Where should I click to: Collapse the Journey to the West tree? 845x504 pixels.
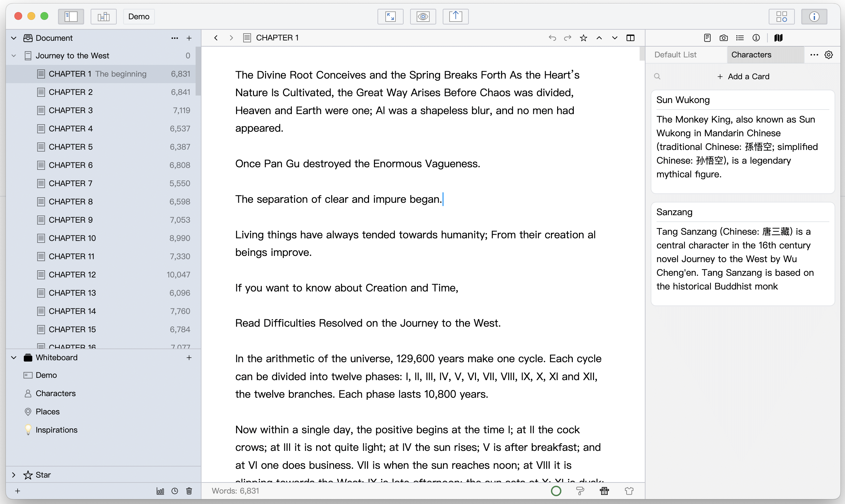point(14,55)
